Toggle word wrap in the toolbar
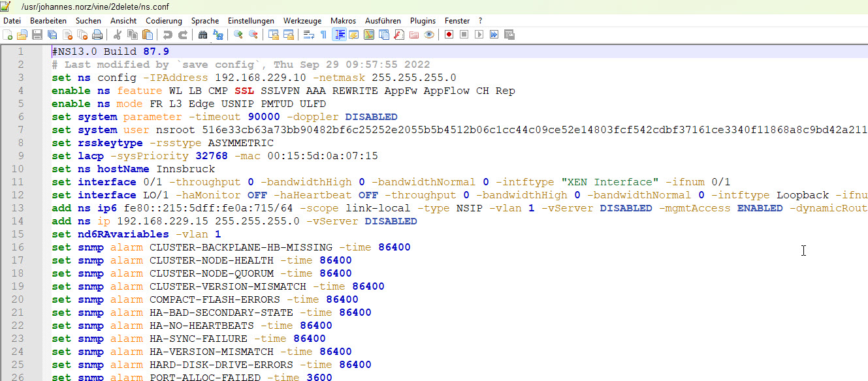 point(309,35)
